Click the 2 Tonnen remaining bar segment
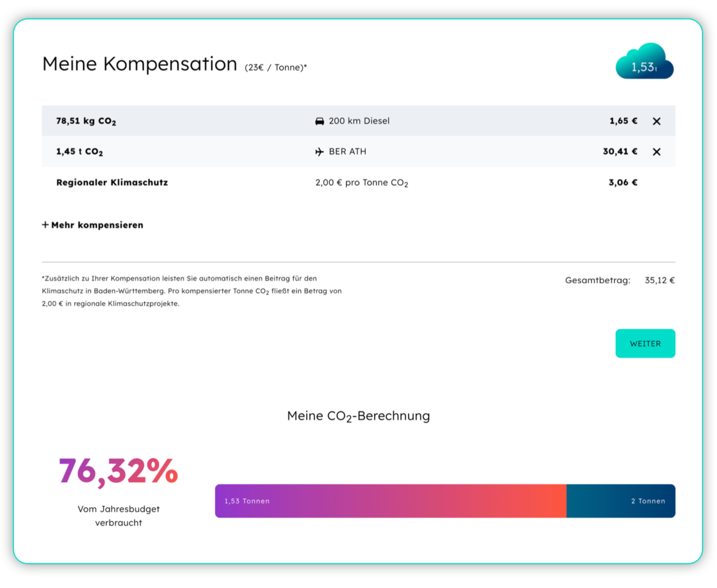 tap(620, 501)
